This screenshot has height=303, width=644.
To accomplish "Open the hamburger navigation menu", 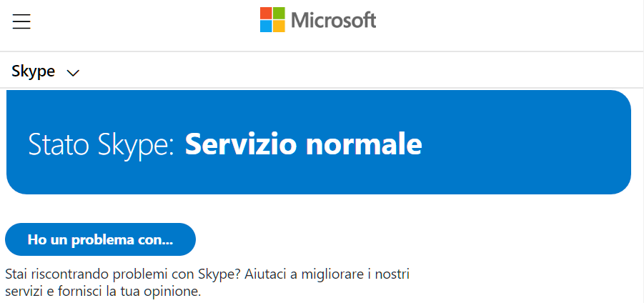I will [x=21, y=21].
